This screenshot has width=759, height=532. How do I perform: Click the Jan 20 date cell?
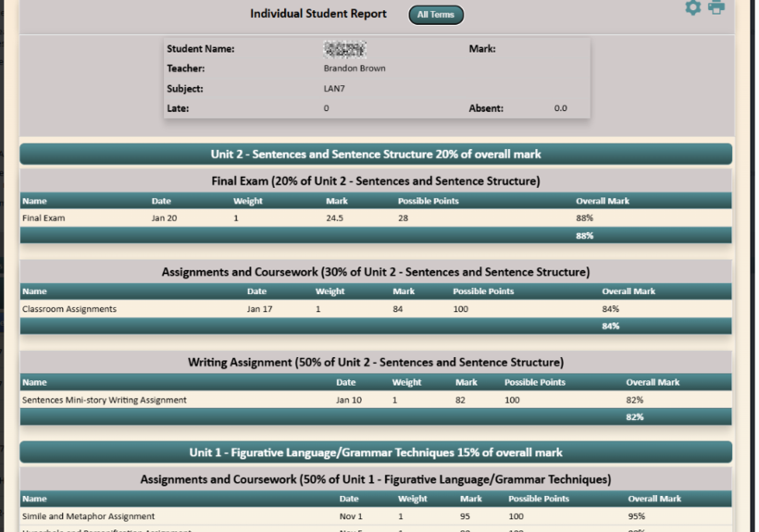point(164,218)
